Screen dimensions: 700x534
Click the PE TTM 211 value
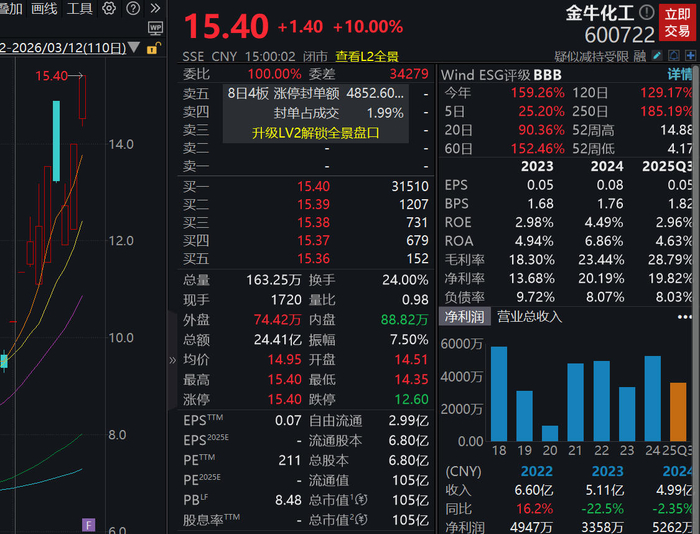pyautogui.click(x=290, y=460)
